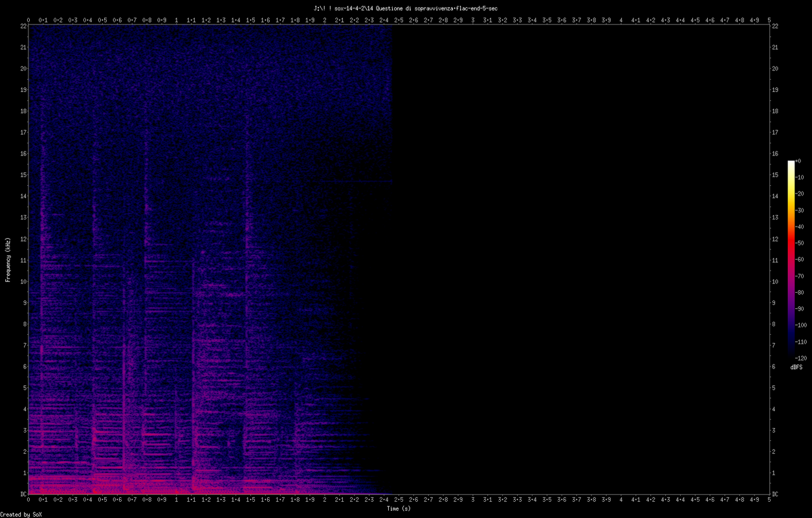This screenshot has height=518, width=812.
Task: Select the "-0" value on color scale
Action: 798,161
